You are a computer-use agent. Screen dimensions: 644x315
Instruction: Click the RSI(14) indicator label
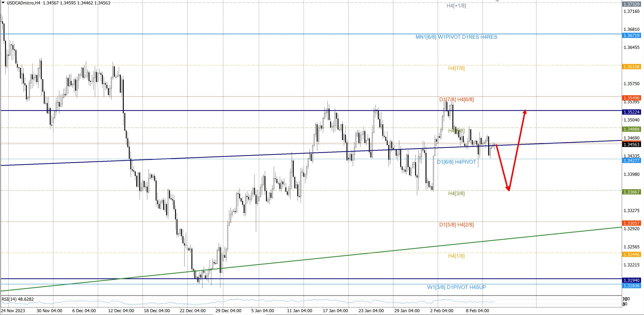pos(18,299)
